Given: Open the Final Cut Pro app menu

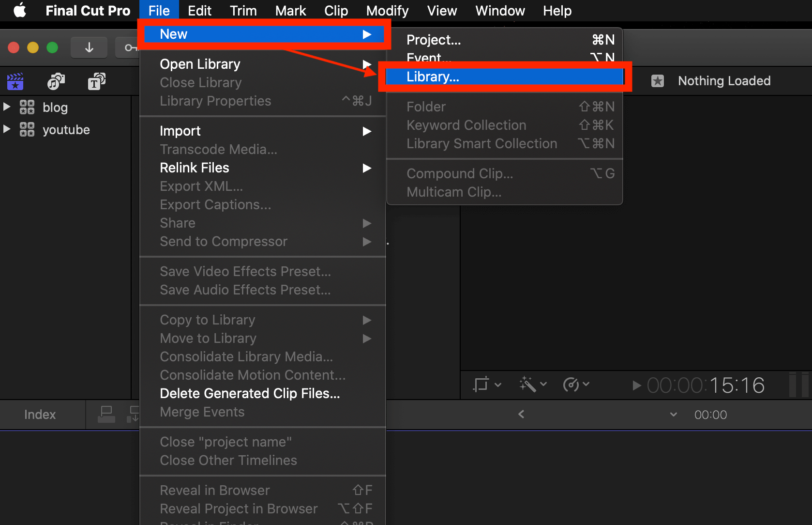Looking at the screenshot, I should pos(88,10).
